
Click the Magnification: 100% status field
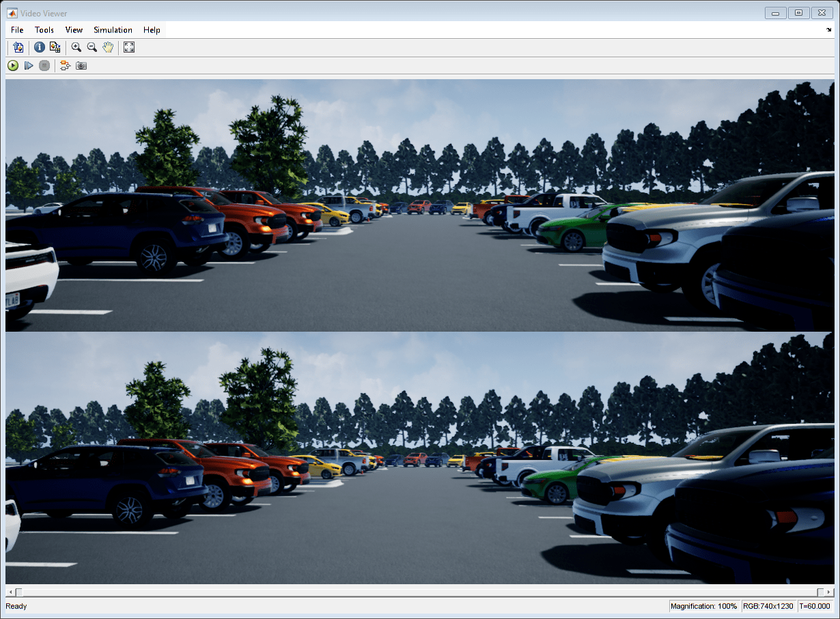tap(703, 606)
